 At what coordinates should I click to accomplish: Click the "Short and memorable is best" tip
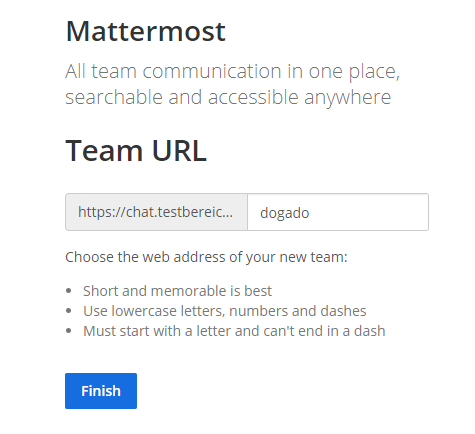click(177, 291)
